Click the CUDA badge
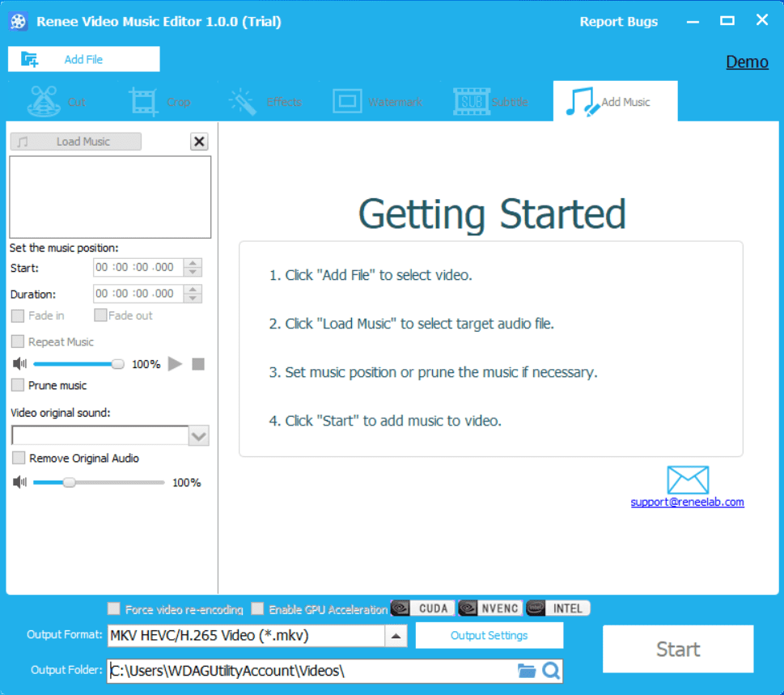The width and height of the screenshot is (784, 695). click(x=423, y=608)
